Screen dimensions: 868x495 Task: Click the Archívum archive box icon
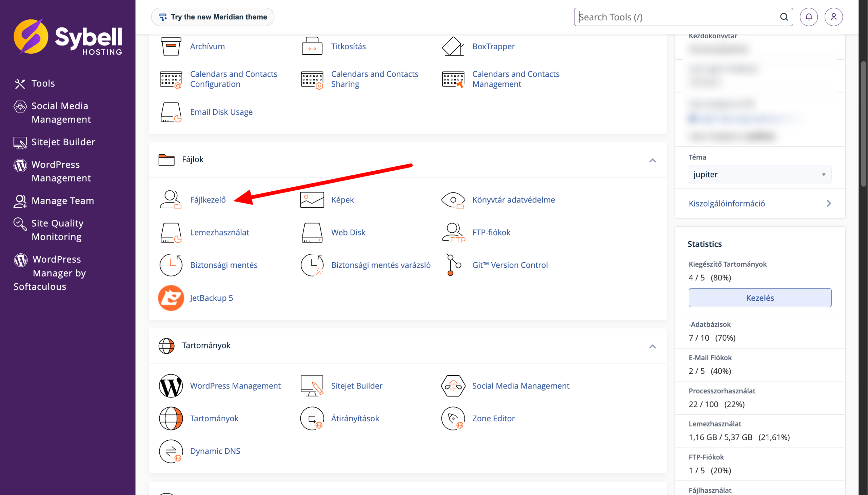click(x=171, y=46)
